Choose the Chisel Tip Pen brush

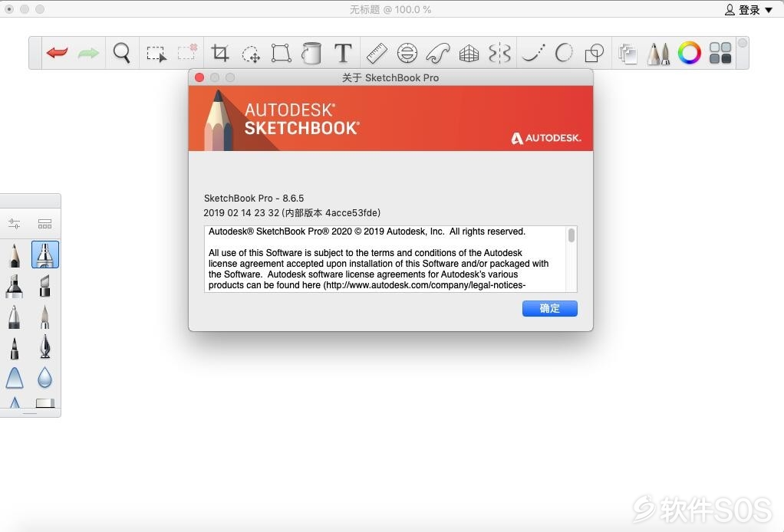45,286
